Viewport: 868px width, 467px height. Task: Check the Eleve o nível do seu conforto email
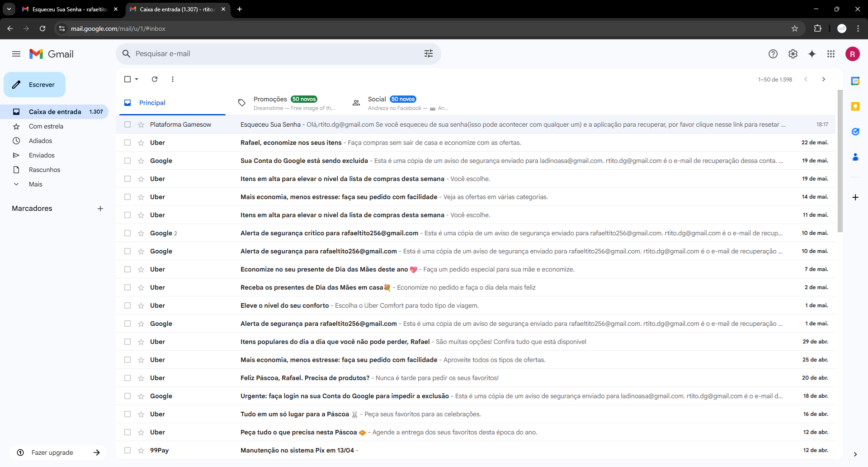[127, 305]
